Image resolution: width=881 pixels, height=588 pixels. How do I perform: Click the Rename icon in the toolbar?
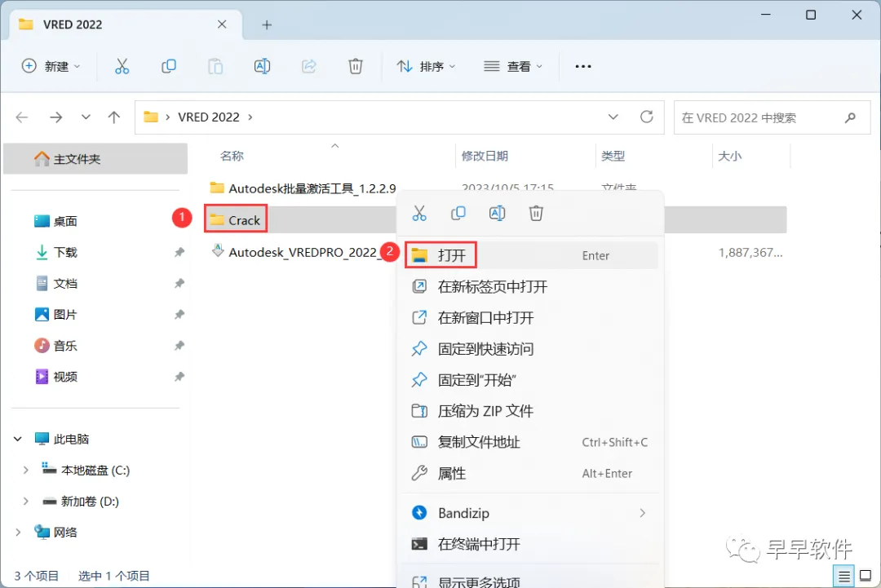[262, 66]
